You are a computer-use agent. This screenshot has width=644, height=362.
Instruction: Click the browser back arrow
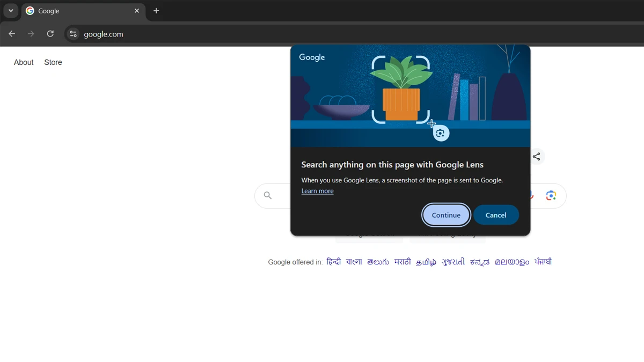point(12,34)
